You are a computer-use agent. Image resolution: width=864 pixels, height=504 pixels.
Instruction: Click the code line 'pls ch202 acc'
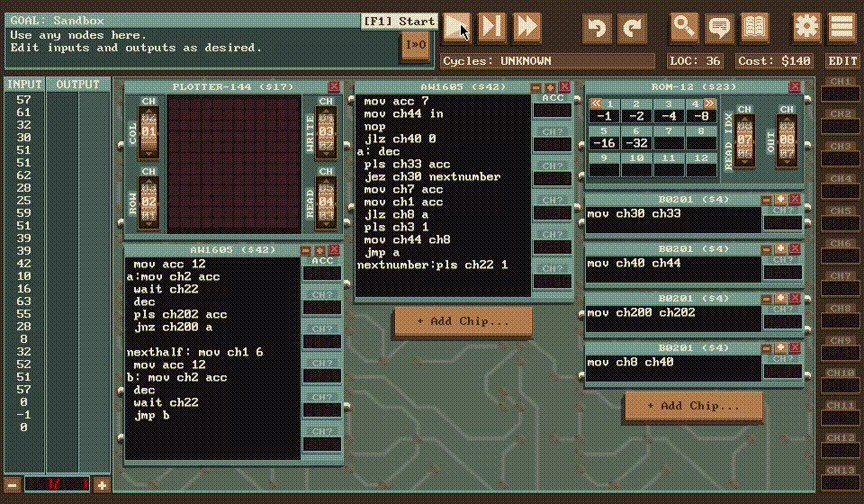[x=180, y=315]
